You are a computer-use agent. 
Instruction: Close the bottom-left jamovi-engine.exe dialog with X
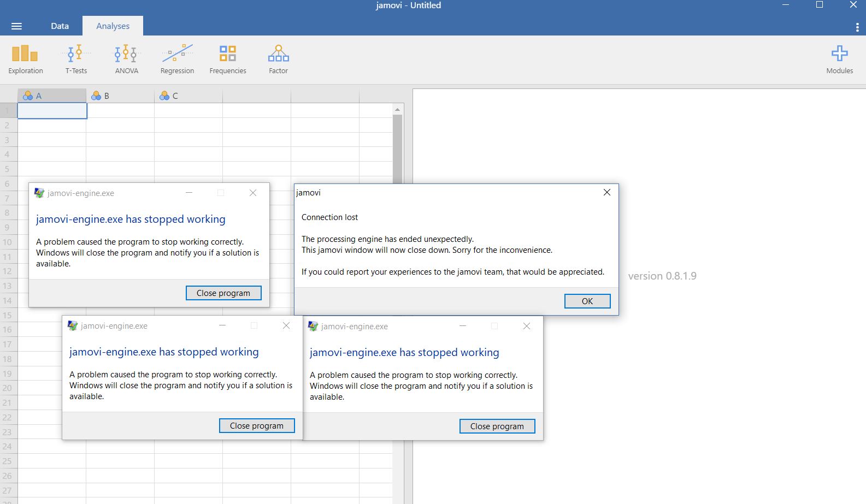[x=286, y=325]
